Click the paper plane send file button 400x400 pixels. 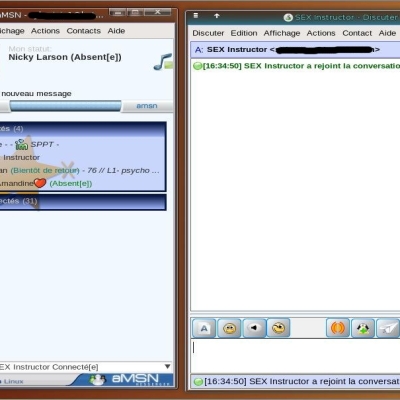click(x=388, y=328)
